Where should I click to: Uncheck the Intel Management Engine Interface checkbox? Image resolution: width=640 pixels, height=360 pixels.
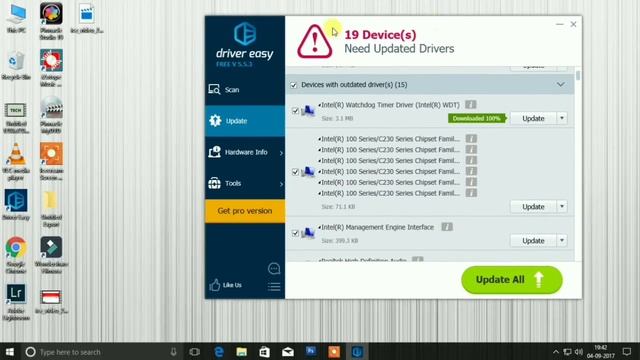pyautogui.click(x=295, y=233)
